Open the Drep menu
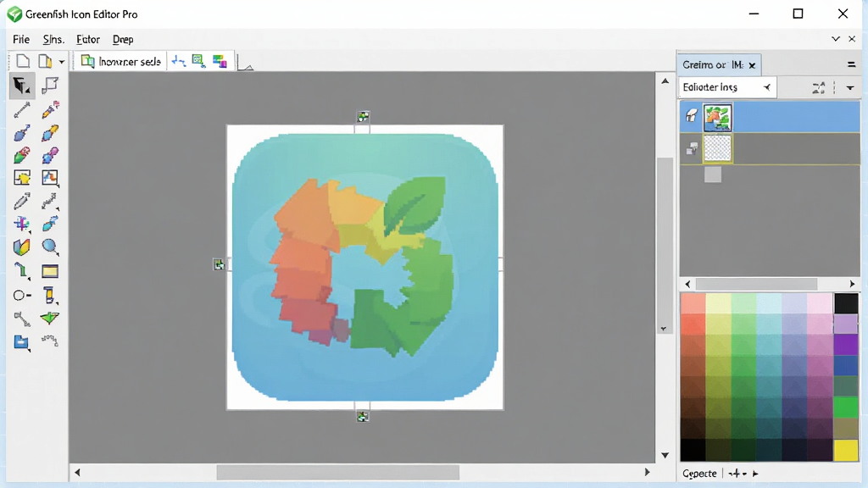This screenshot has height=488, width=868. tap(123, 39)
